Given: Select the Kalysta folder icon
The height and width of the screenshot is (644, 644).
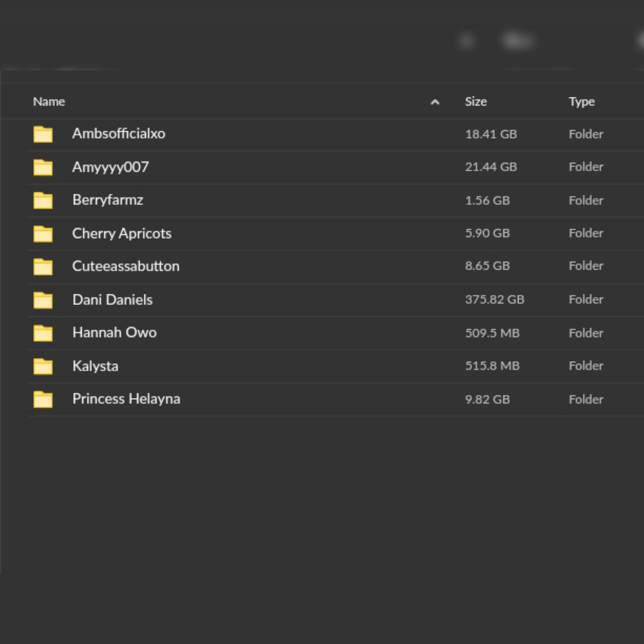Looking at the screenshot, I should 43,366.
